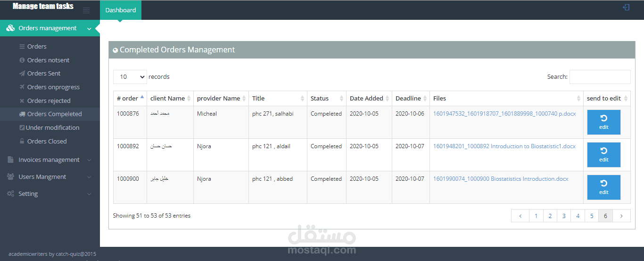The image size is (644, 261).
Task: Click edit button for order 1000892
Action: (x=603, y=155)
